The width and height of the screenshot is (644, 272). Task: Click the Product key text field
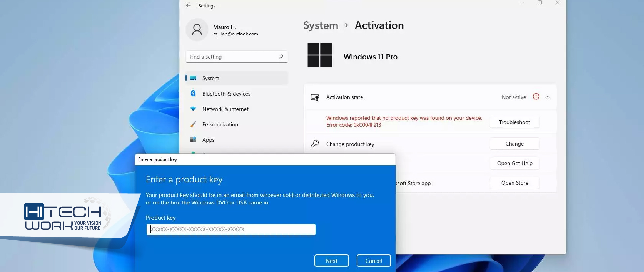coord(231,229)
